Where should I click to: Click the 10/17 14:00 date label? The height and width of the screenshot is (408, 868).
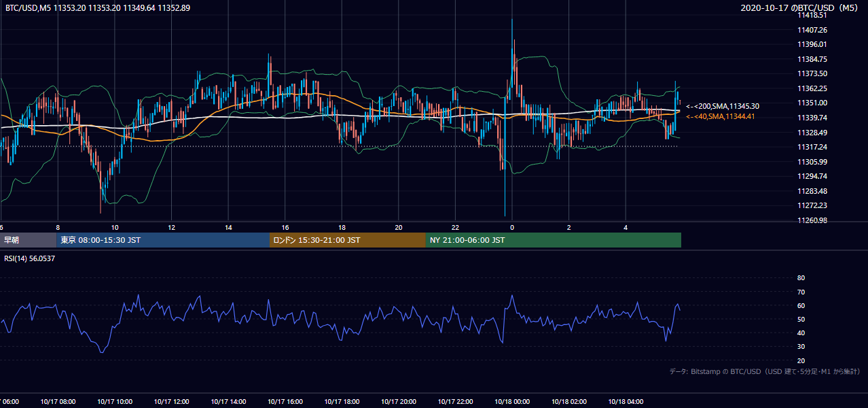coord(228,402)
